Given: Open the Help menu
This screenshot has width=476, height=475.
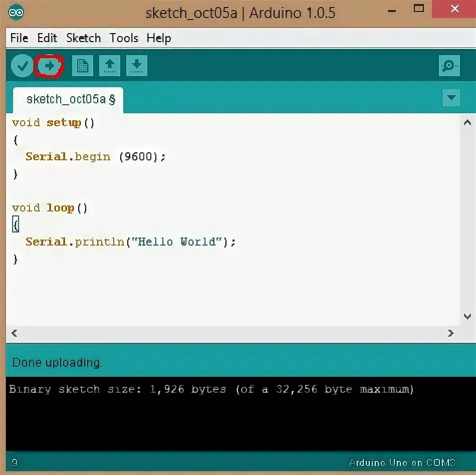Looking at the screenshot, I should tap(159, 39).
